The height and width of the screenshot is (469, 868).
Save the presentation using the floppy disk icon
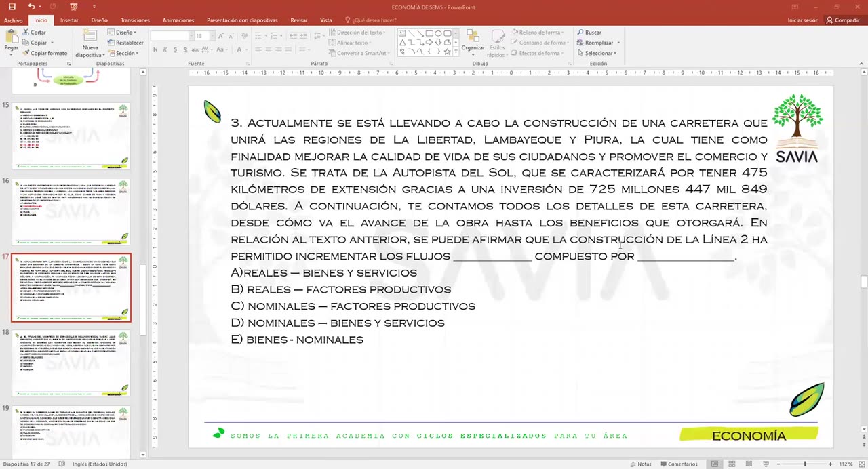point(12,7)
